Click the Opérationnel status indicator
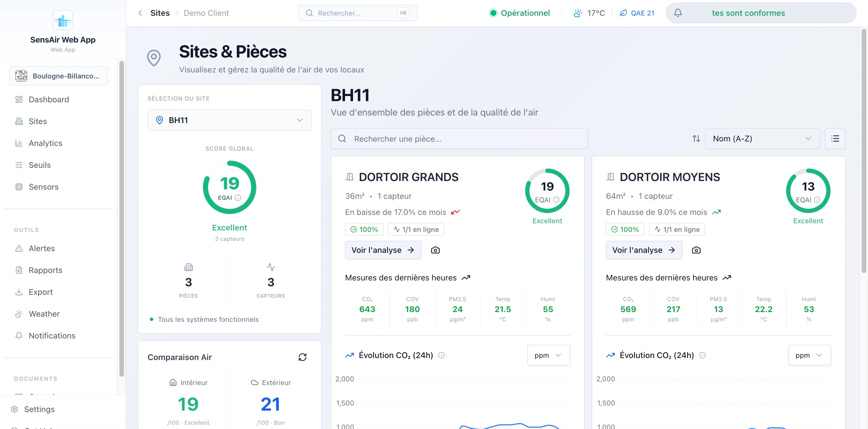868x429 pixels. point(519,13)
